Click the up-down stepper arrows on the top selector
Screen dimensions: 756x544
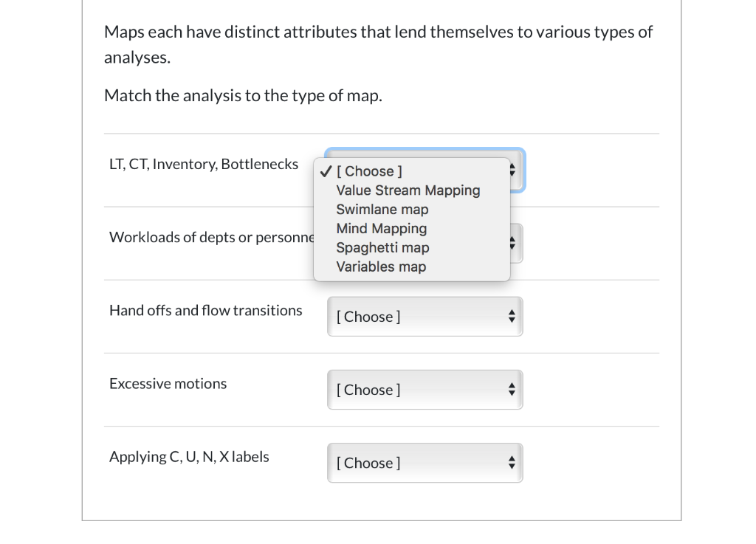pos(512,169)
